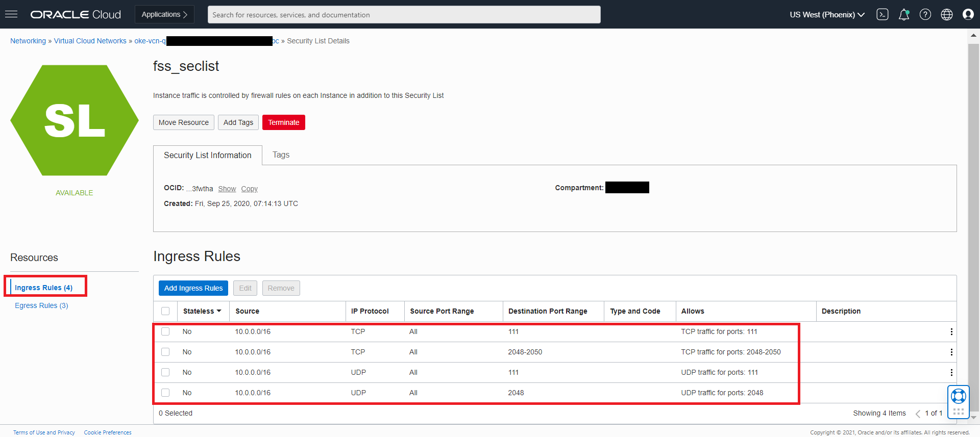Open actions menu for TCP 111 rule

click(x=951, y=332)
